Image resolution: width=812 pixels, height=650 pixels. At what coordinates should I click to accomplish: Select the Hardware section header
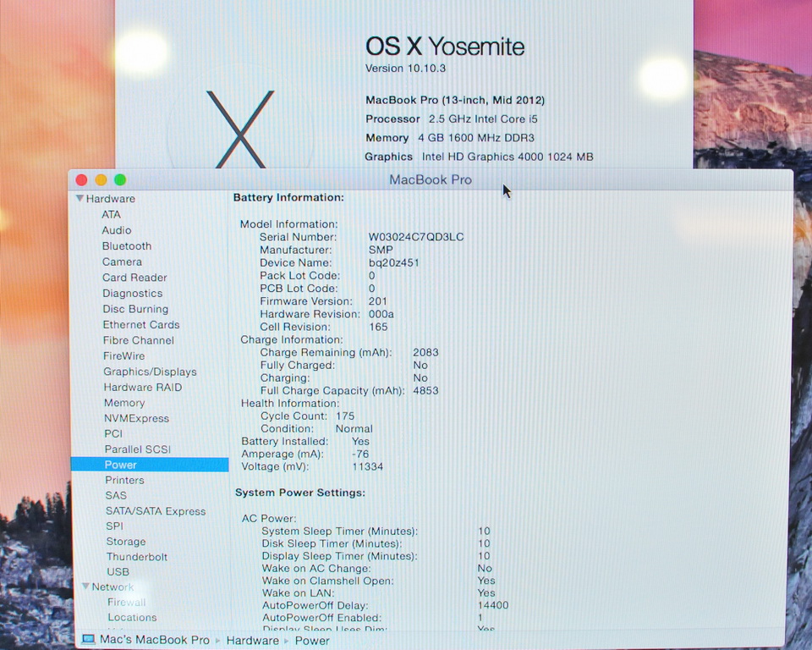click(111, 199)
